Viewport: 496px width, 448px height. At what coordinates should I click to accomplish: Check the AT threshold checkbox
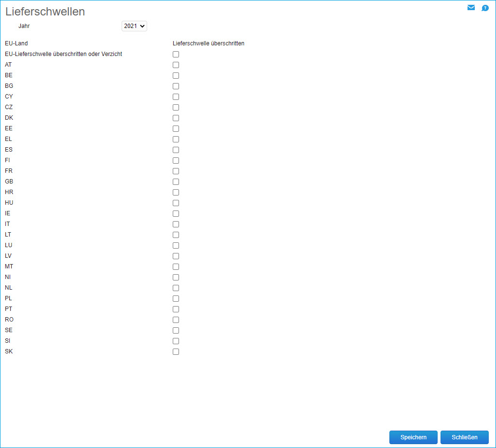pos(176,65)
